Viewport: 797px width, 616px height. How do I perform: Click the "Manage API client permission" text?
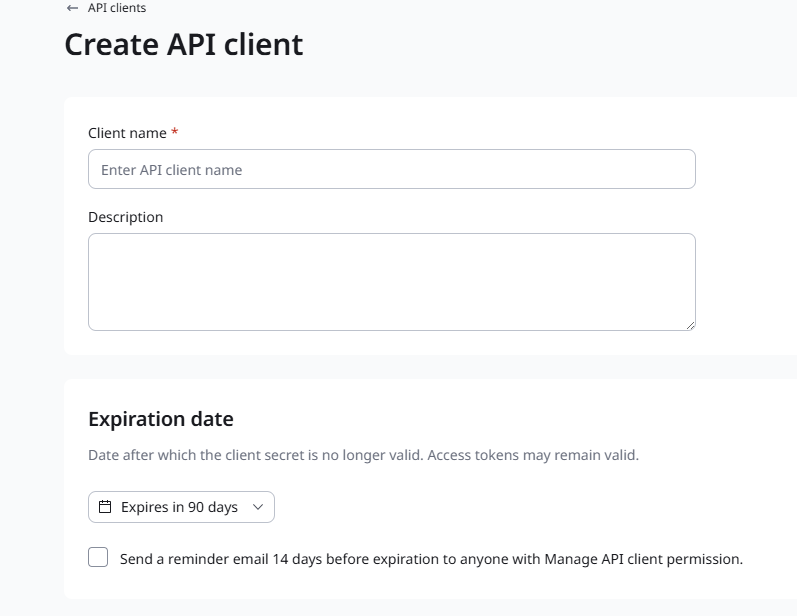point(643,559)
